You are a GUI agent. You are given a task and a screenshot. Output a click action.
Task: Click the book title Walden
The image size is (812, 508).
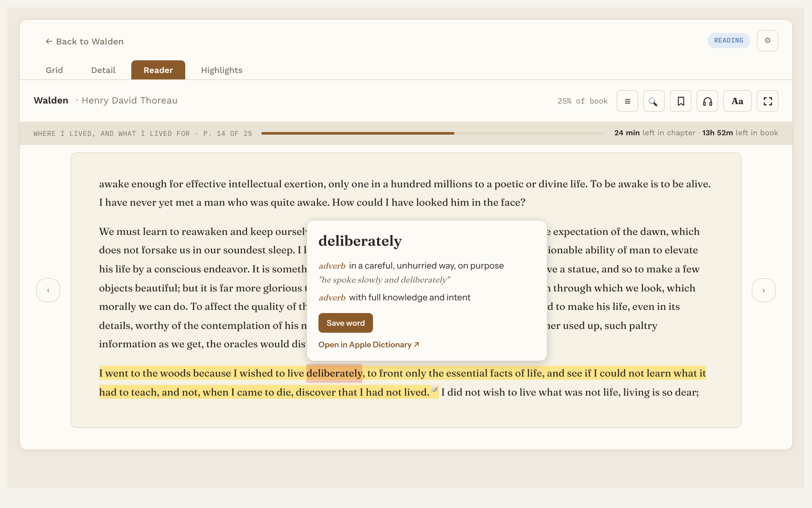(x=51, y=100)
